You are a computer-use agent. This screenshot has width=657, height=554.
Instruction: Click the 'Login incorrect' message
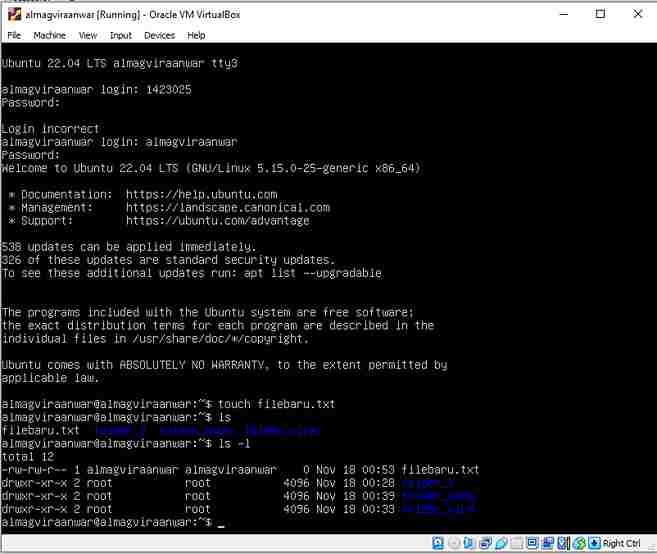click(x=50, y=129)
